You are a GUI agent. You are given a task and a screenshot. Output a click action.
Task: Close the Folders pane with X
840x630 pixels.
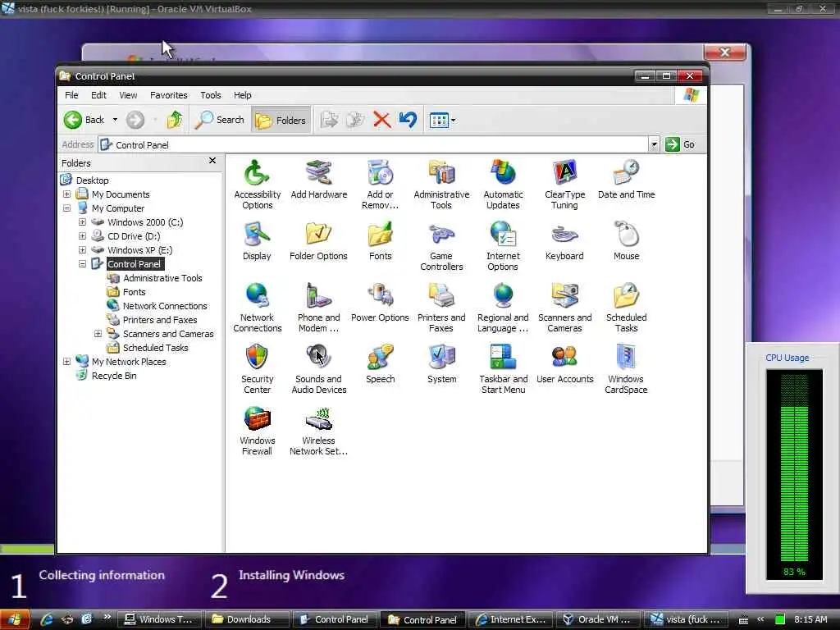point(212,161)
